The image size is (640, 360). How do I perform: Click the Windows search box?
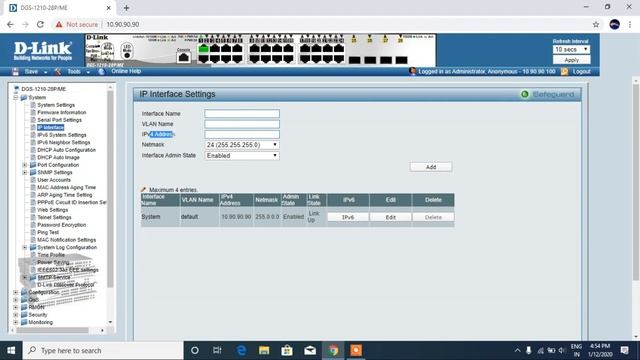tap(103, 350)
